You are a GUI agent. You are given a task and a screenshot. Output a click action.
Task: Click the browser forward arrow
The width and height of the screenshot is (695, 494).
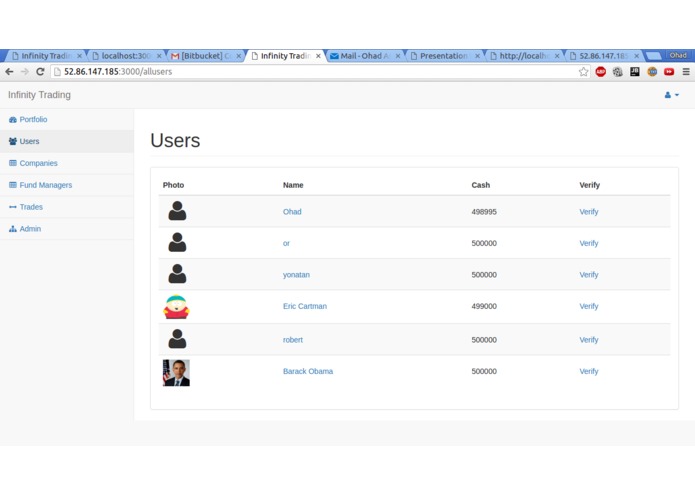click(x=24, y=71)
